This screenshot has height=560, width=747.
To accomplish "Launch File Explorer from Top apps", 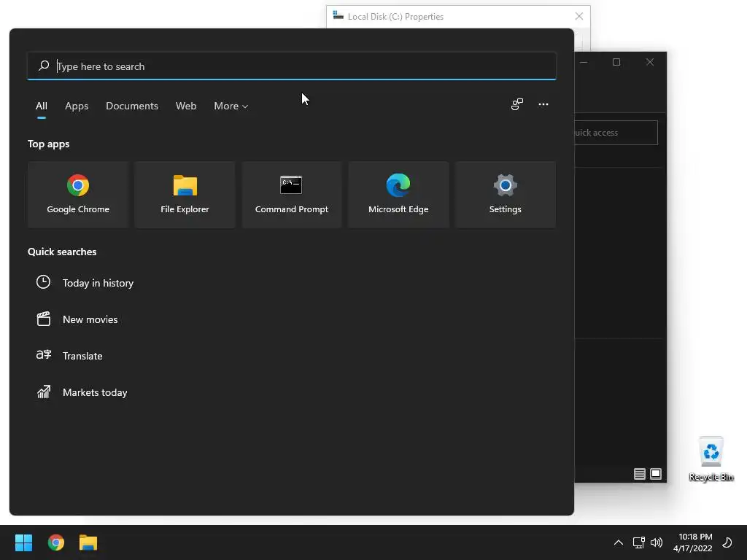I will 185,194.
